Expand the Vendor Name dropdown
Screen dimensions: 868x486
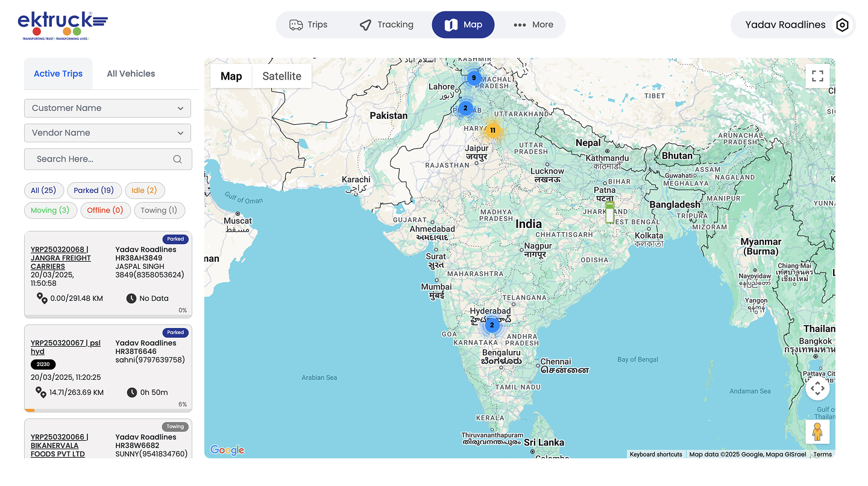(107, 133)
